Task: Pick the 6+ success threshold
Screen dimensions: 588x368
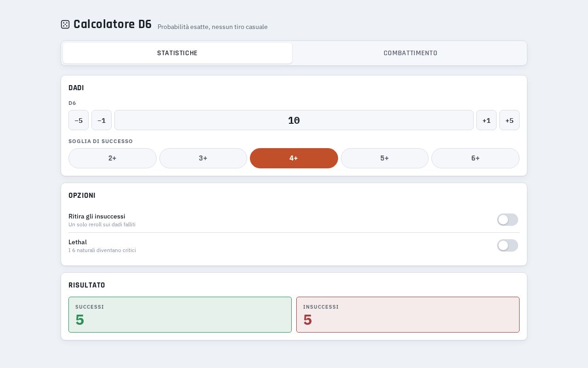Action: [x=475, y=158]
